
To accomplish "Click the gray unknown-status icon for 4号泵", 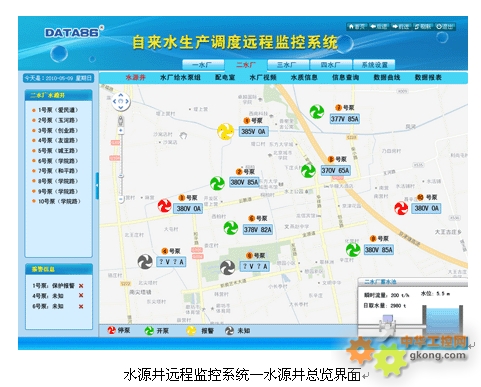I will coord(145,261).
